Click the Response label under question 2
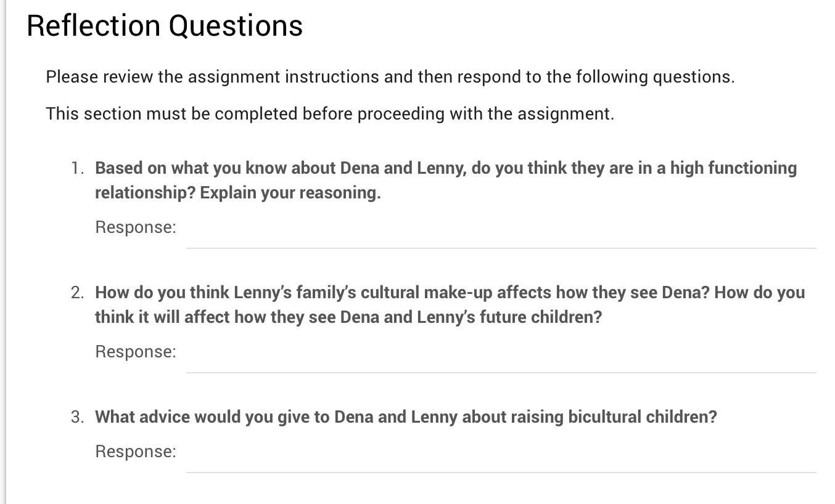835x504 pixels. click(134, 351)
